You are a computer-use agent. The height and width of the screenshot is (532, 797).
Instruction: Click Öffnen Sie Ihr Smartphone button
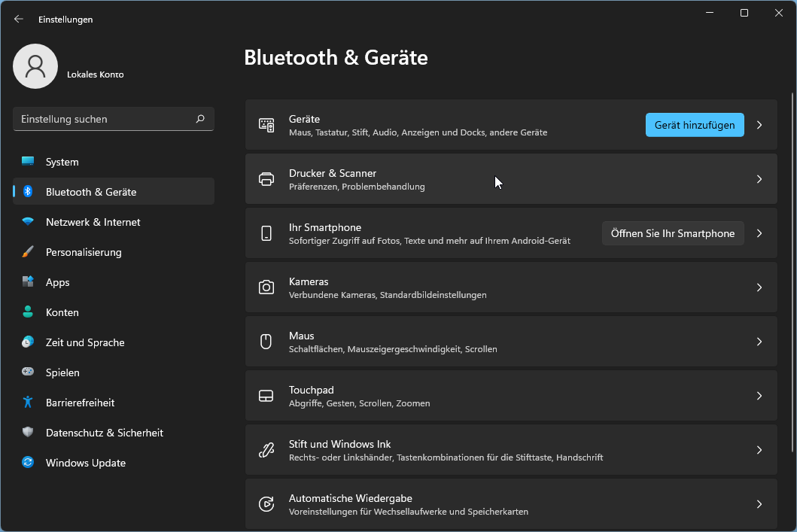tap(672, 233)
